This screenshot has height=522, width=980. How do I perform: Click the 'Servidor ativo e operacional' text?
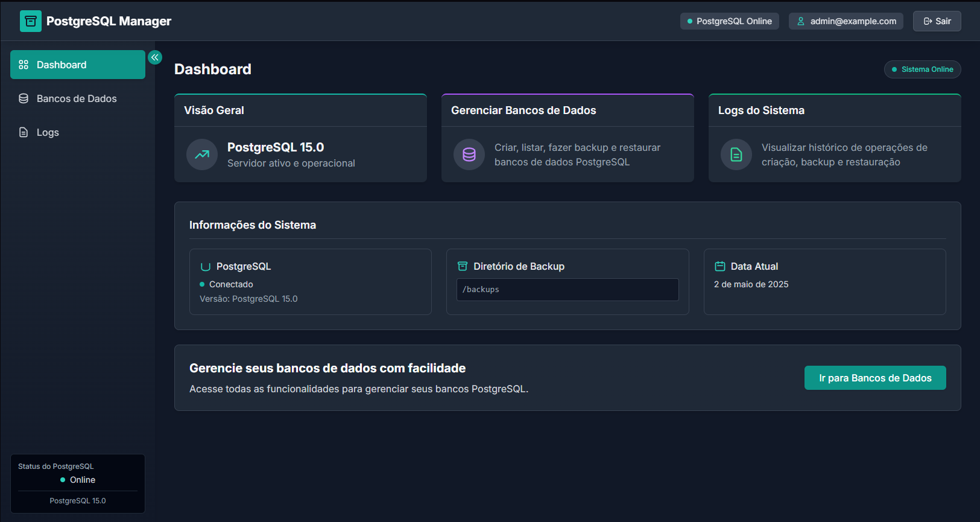coord(291,163)
